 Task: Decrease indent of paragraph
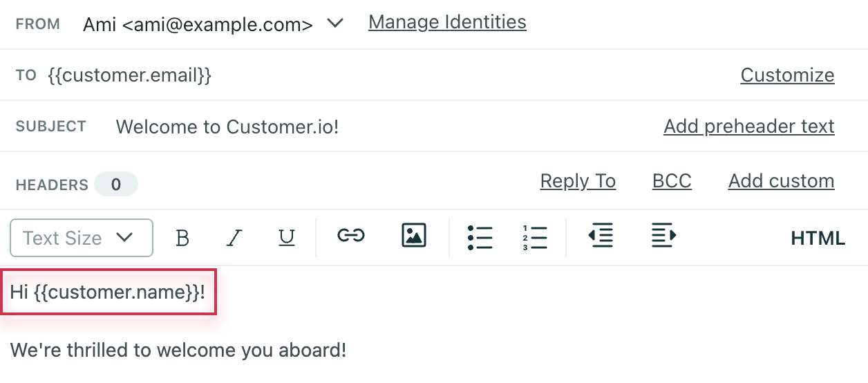point(600,236)
